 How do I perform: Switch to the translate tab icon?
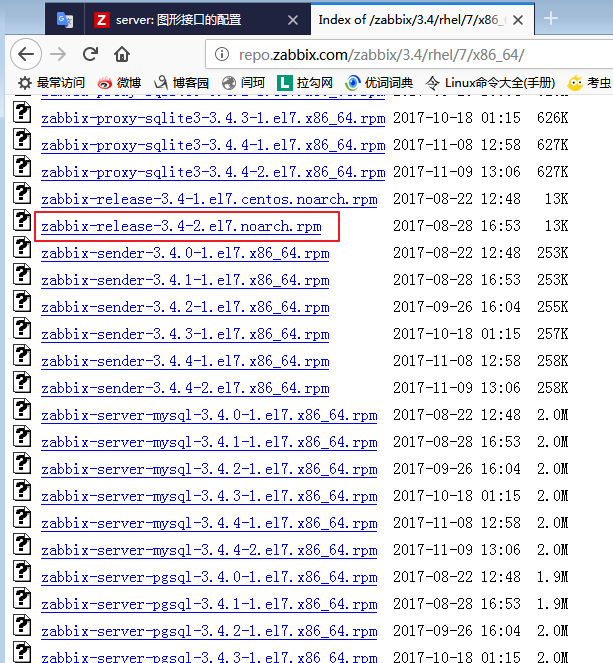(x=65, y=19)
